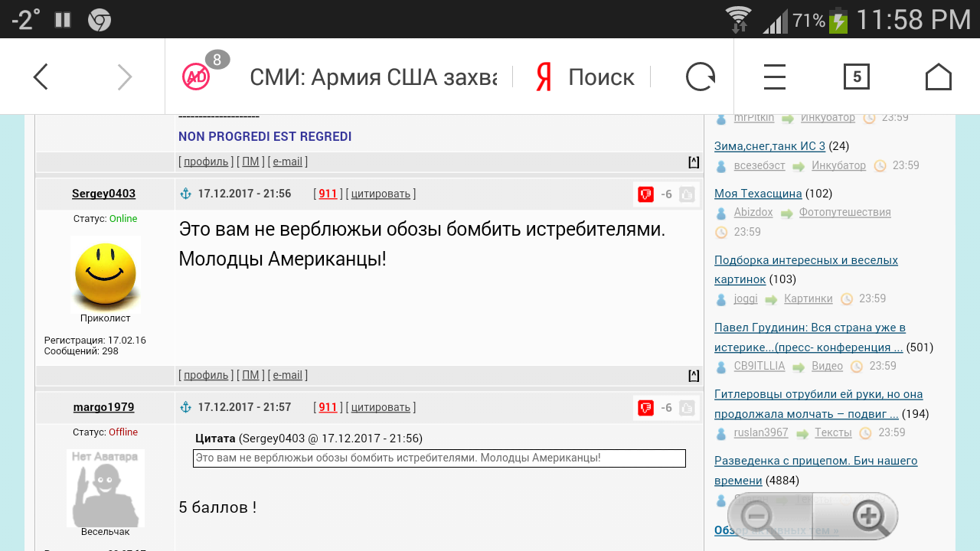Quote margo1979's post via цитировать
Viewport: 980px width, 551px height.
click(381, 407)
